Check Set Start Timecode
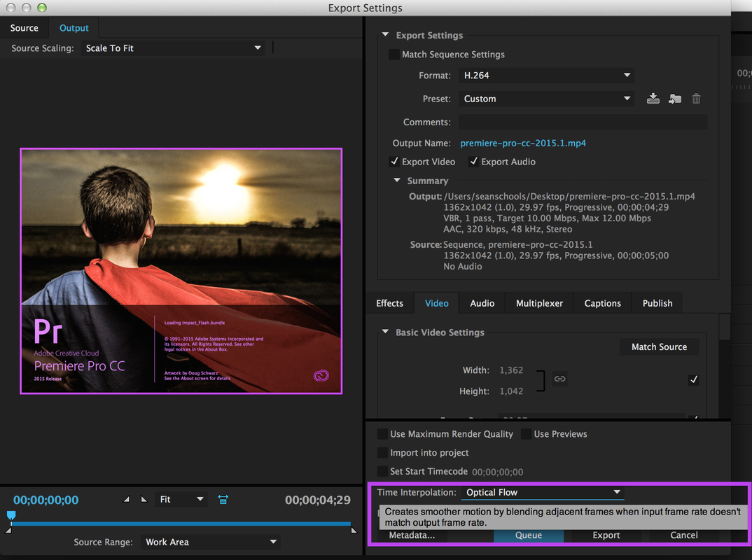752x560 pixels. point(383,471)
